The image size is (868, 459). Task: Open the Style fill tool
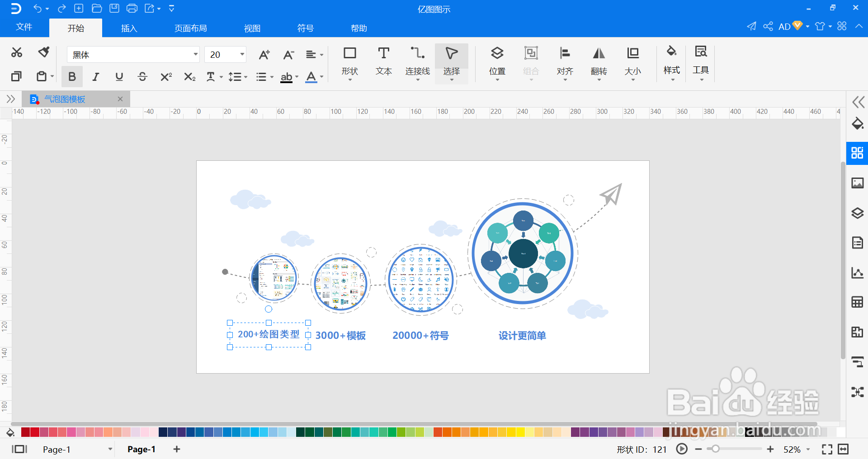click(672, 62)
